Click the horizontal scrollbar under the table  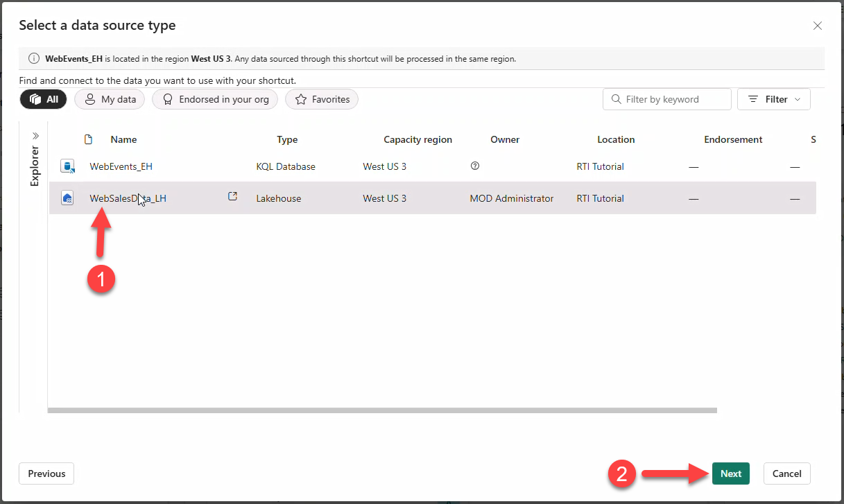[381, 410]
